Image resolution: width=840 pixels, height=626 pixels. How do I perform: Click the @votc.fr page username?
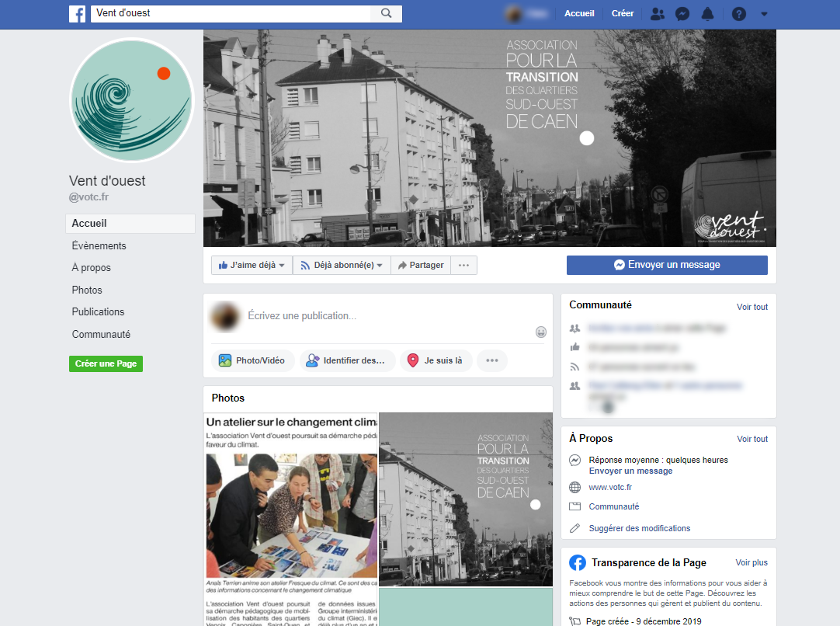tap(89, 196)
